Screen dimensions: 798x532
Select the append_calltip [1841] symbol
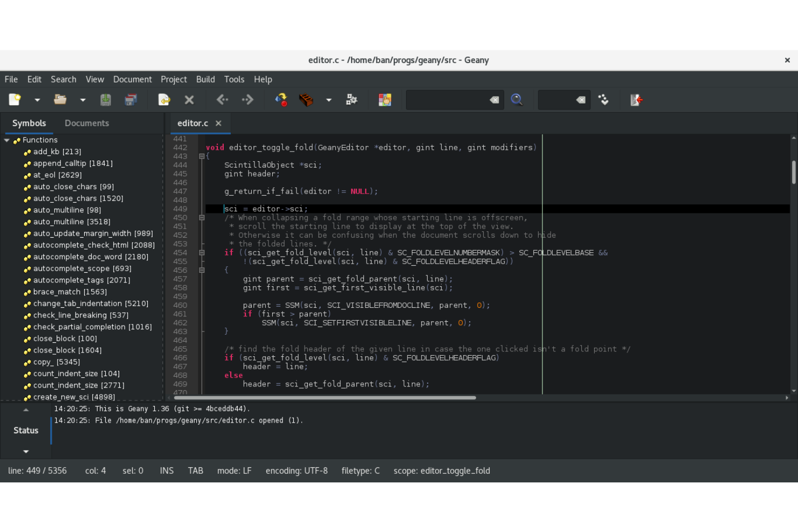coord(73,163)
